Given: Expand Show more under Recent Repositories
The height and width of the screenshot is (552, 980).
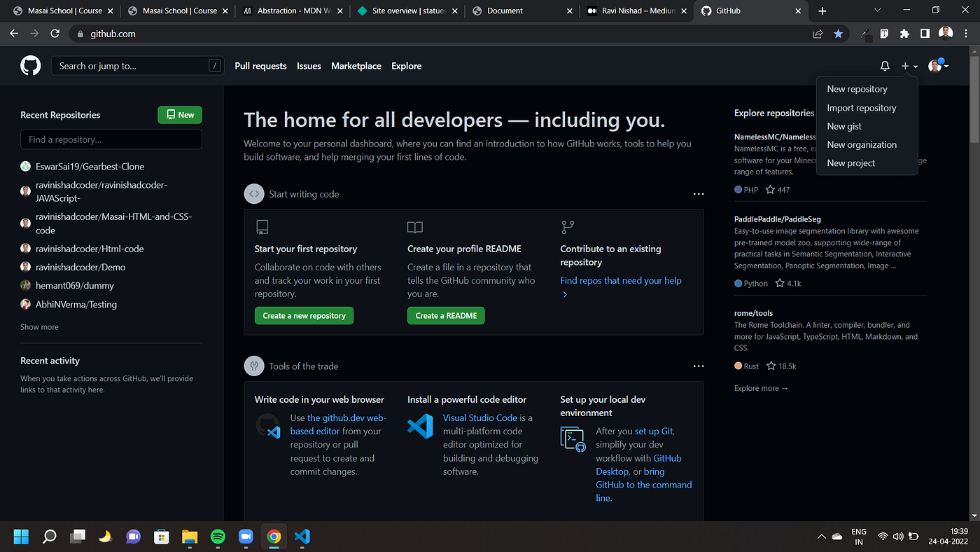Looking at the screenshot, I should click(38, 326).
